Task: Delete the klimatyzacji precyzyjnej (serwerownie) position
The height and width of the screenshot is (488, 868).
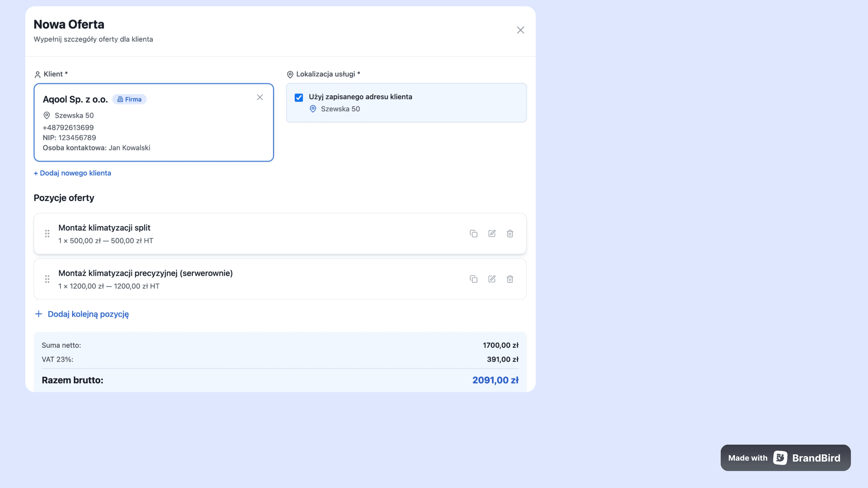Action: point(510,279)
